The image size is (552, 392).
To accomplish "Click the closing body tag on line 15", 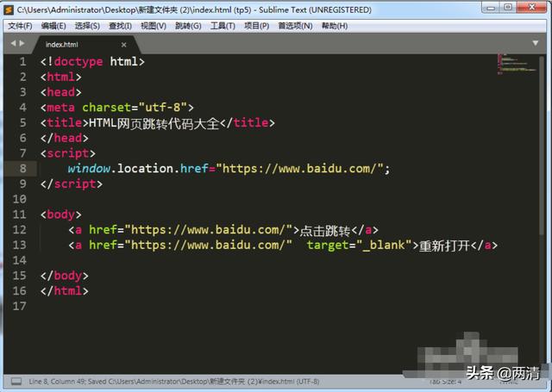I will point(65,276).
